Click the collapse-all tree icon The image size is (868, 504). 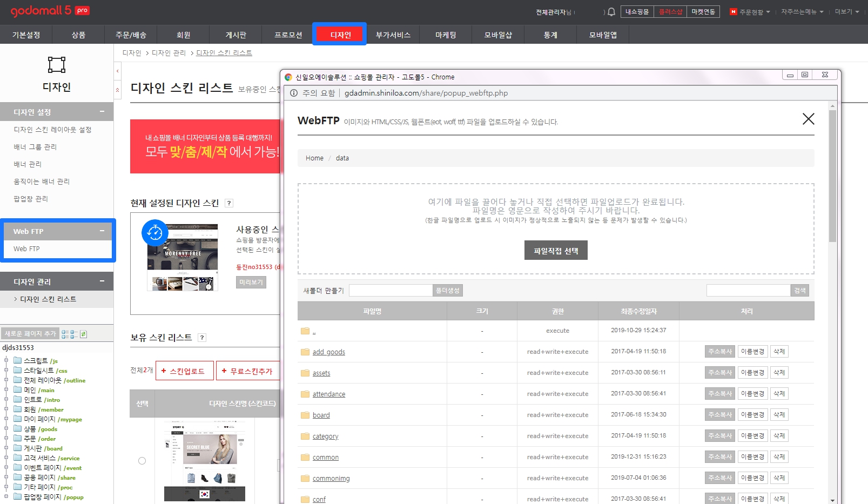[x=74, y=334]
